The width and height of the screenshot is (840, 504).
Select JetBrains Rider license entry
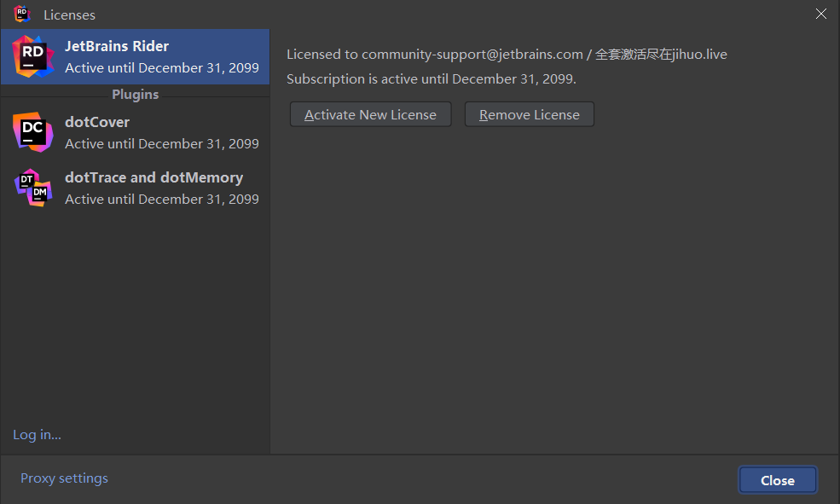(x=135, y=57)
